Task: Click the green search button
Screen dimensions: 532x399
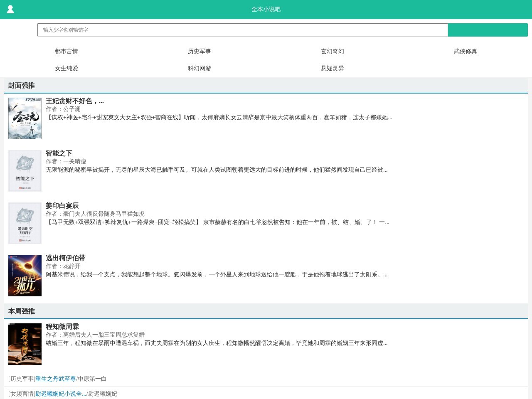Action: (488, 30)
